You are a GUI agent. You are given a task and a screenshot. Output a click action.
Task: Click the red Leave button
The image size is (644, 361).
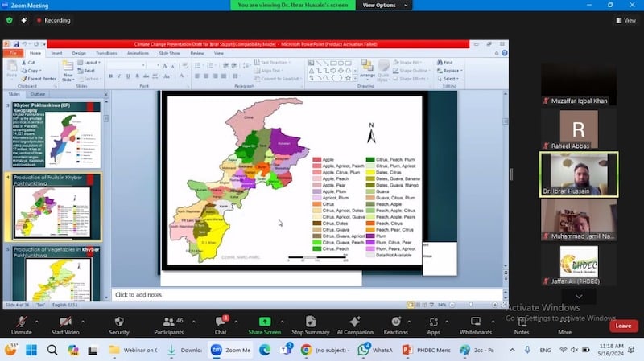[x=622, y=326]
